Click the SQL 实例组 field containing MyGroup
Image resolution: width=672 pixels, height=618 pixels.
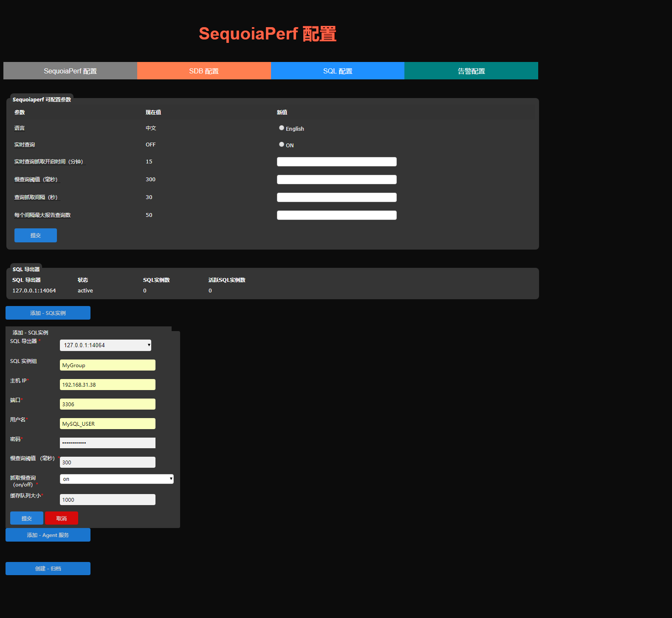[107, 365]
